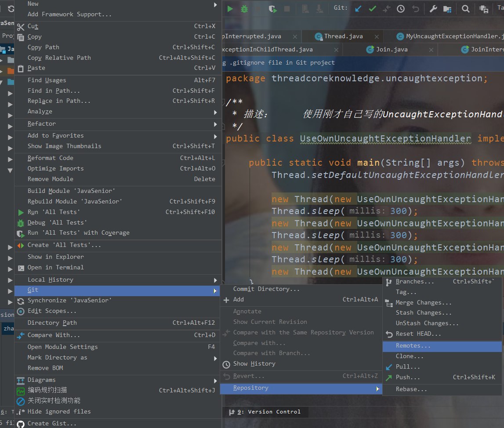
Task: Run with Coverage from the toolbar
Action: click(273, 9)
